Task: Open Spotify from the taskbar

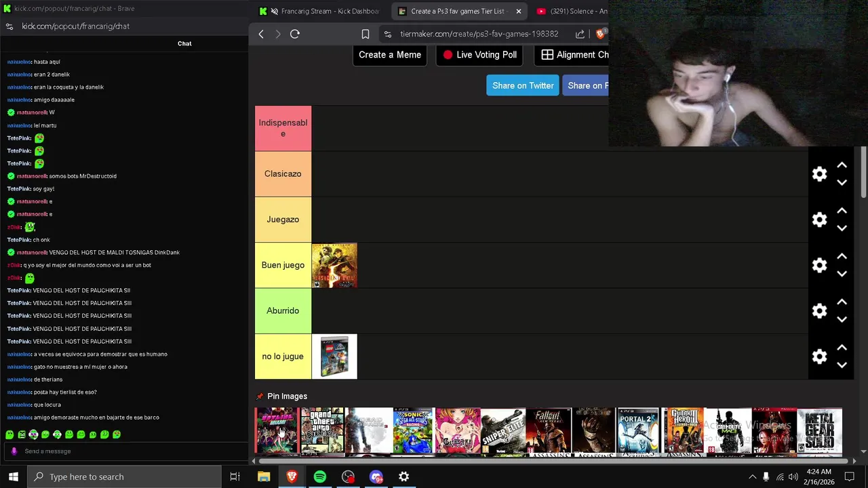Action: point(320,477)
